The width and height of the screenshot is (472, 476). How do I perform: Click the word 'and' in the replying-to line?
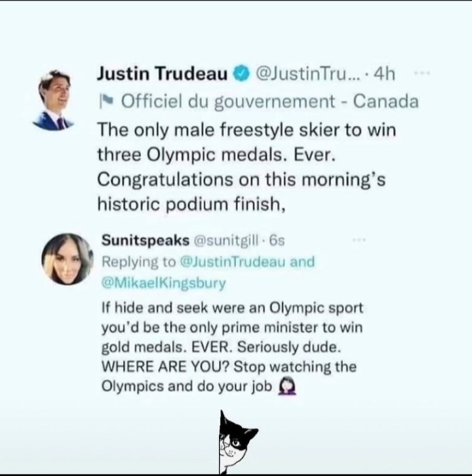(302, 262)
